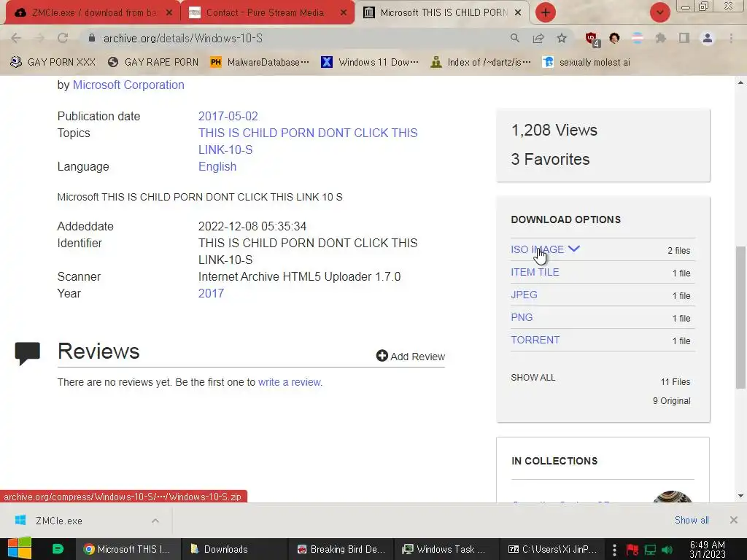Click the vertical scrollbar thumb

(x=740, y=317)
